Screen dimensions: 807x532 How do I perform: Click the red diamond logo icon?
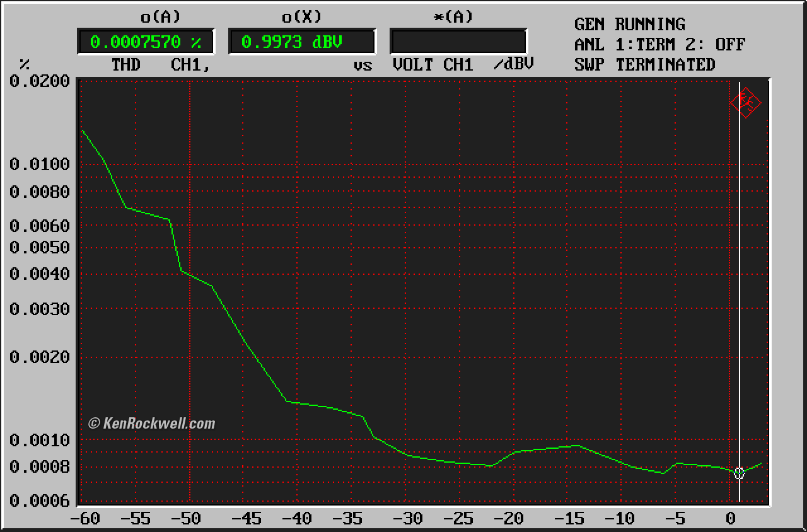point(745,103)
